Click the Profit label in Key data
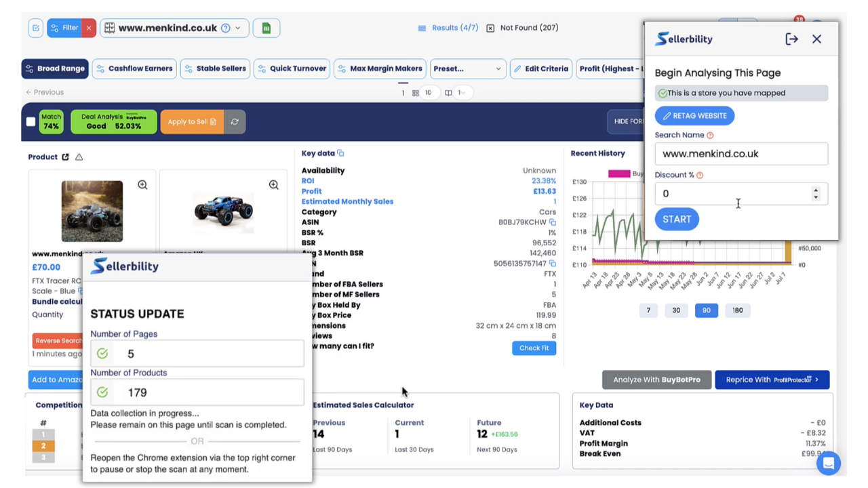The width and height of the screenshot is (868, 488). pos(312,191)
